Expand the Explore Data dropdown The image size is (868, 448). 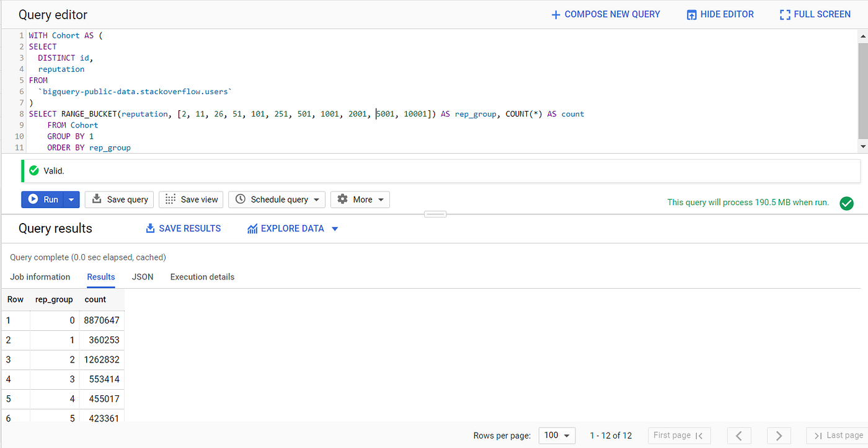[x=335, y=228]
